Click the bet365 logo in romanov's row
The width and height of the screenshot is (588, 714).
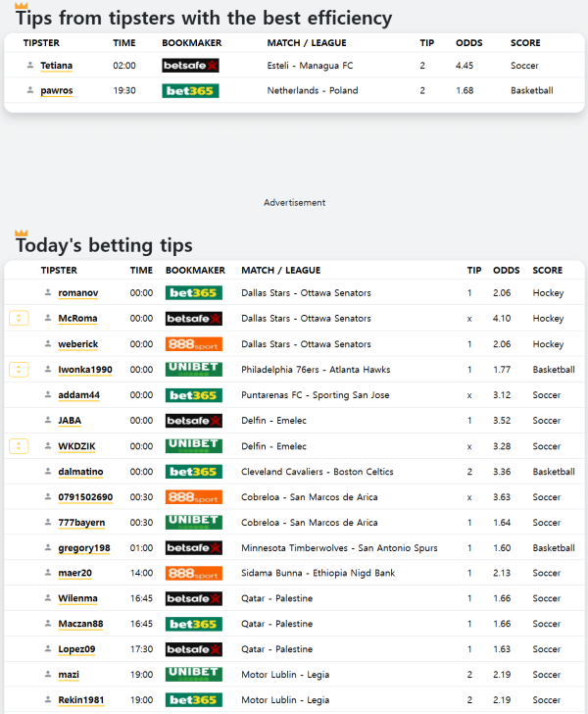(x=193, y=293)
